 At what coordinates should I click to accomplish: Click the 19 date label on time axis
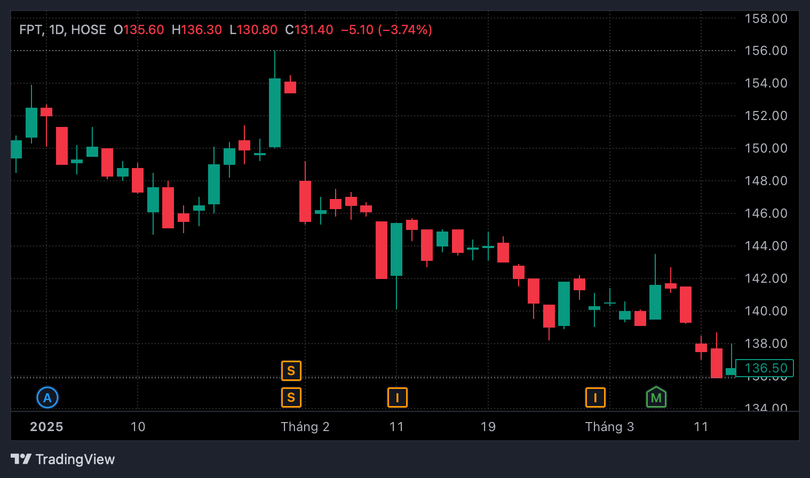pos(488,427)
